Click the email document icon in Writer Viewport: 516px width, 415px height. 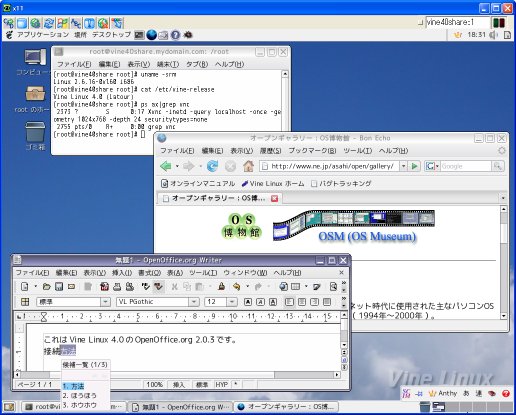coord(71,286)
